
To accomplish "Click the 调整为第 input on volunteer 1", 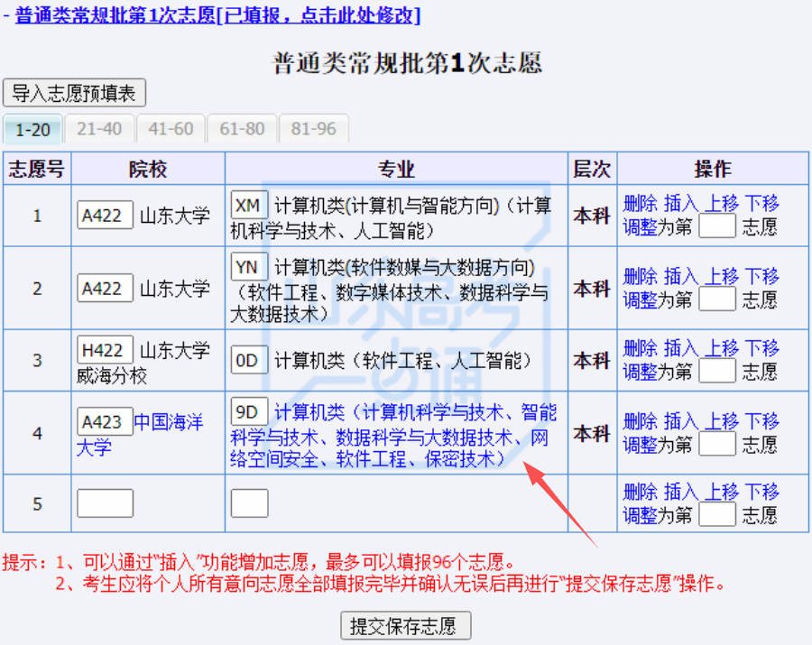I will (x=716, y=226).
